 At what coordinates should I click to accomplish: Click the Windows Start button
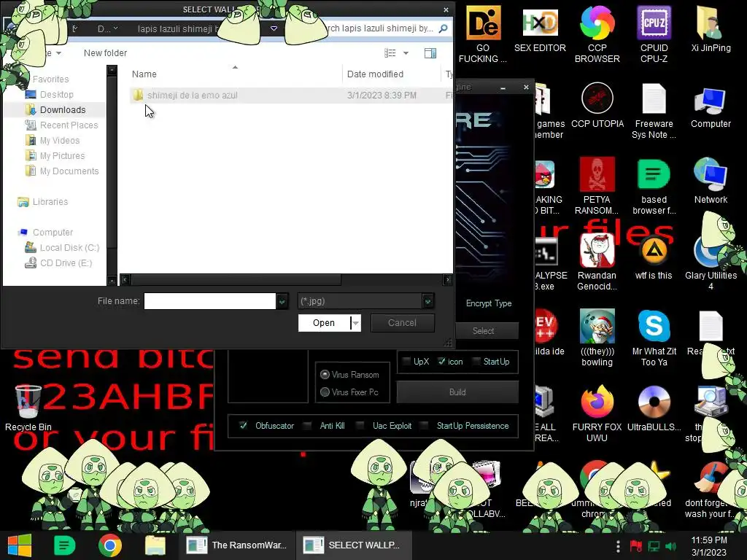click(x=19, y=545)
